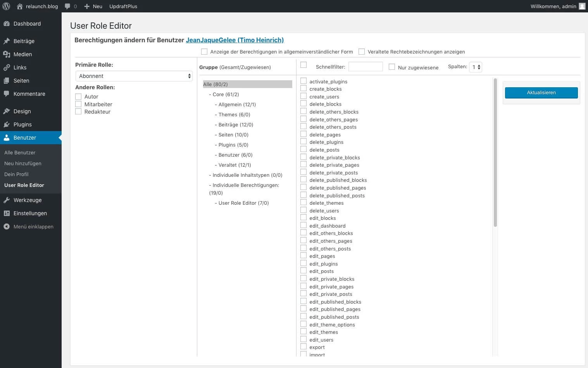This screenshot has width=588, height=368.
Task: Click the Links chain icon
Action: tap(7, 67)
